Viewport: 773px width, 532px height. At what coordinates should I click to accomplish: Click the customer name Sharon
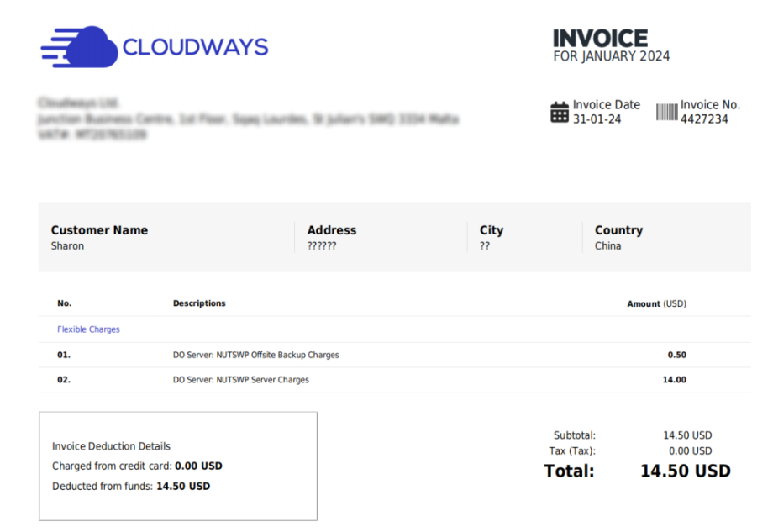coord(67,246)
